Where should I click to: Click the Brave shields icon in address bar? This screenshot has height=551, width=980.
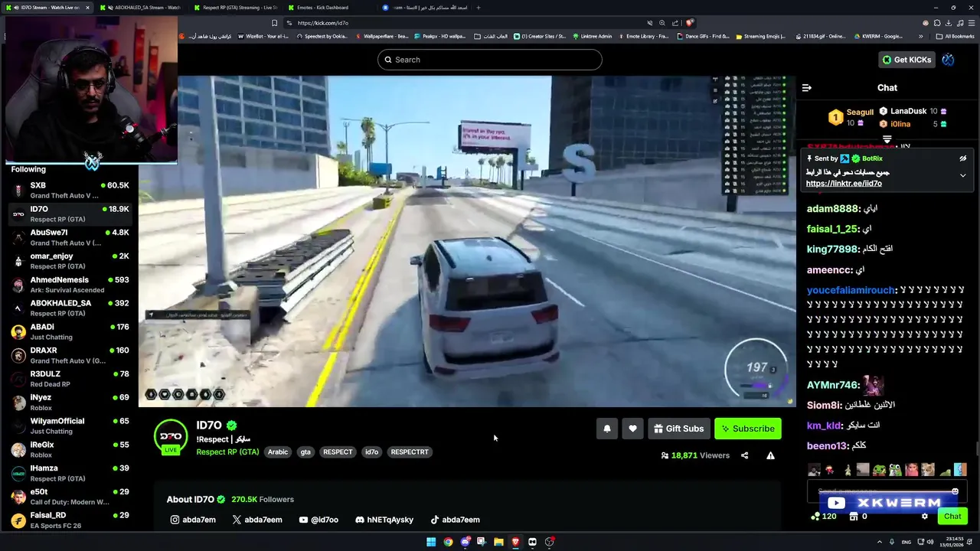pos(690,23)
